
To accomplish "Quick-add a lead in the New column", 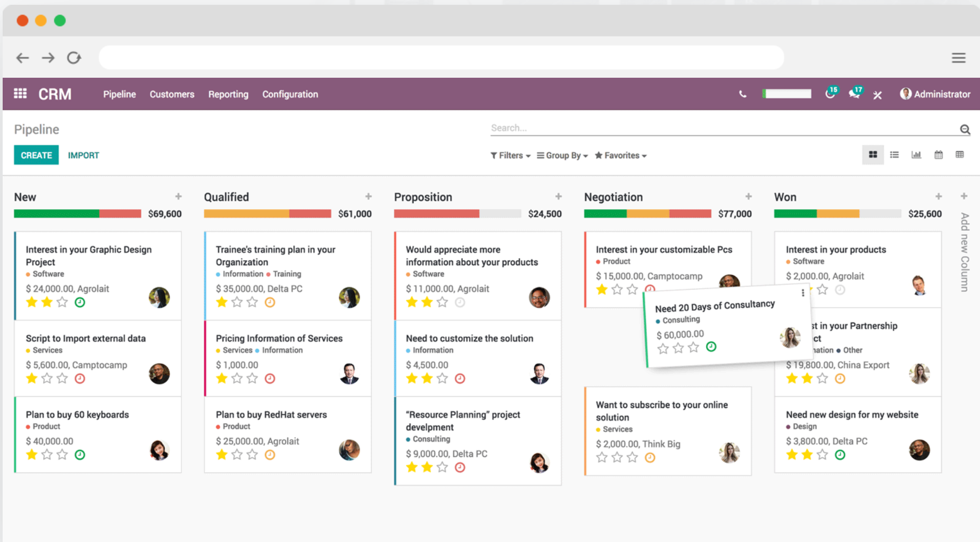I will pos(178,196).
